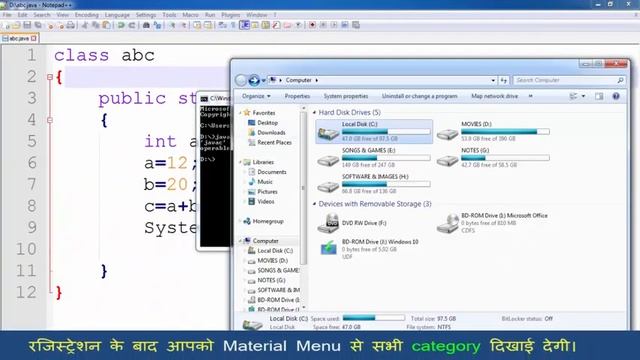The width and height of the screenshot is (640, 360).
Task: Open the Organize dropdown in Explorer
Action: click(x=256, y=96)
